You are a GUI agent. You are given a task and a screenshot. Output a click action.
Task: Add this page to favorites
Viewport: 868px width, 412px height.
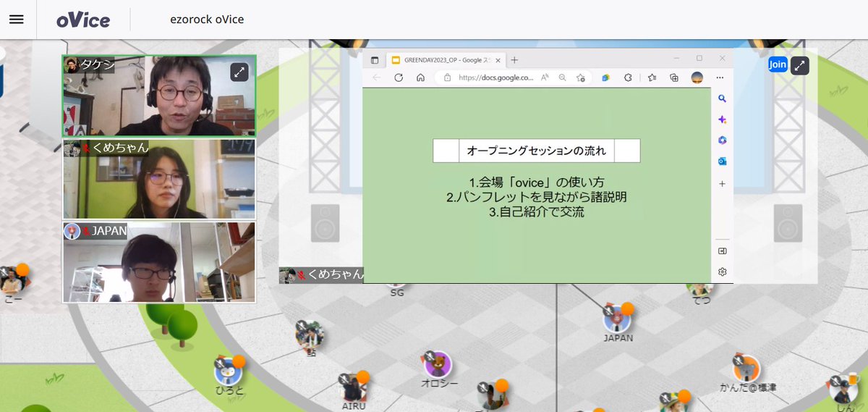(x=580, y=77)
